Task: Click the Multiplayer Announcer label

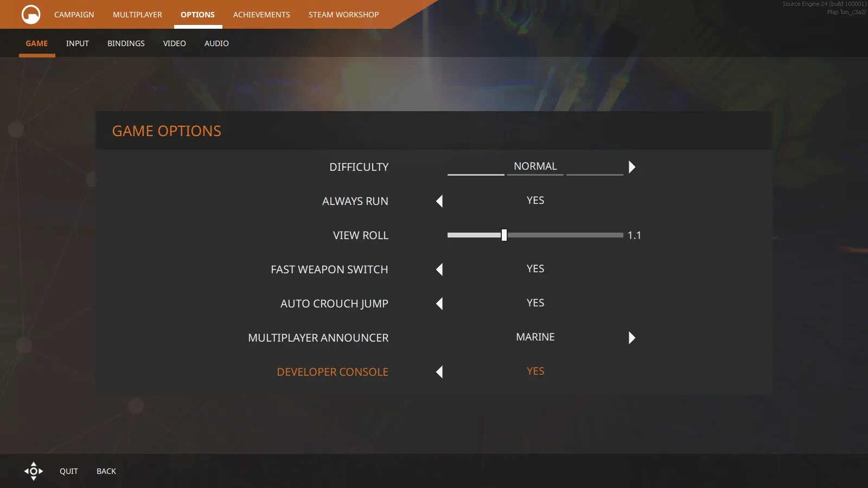Action: [x=318, y=338]
